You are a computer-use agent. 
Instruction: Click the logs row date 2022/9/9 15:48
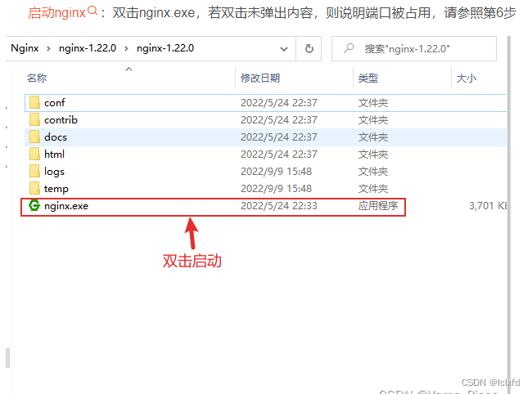click(x=276, y=172)
